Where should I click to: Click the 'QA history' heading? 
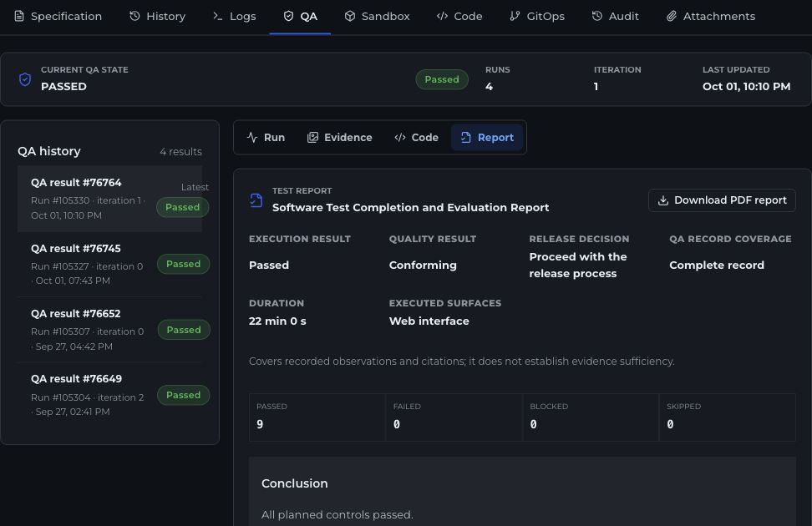[x=49, y=151]
